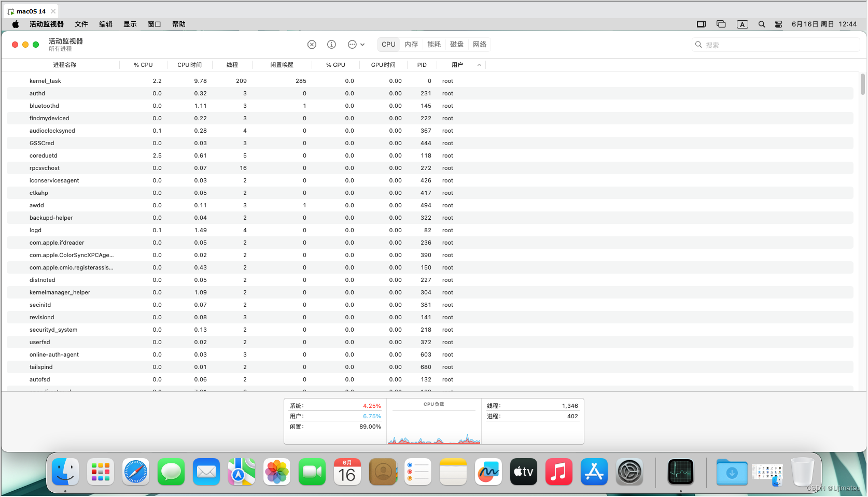Select the rpcsvchost process row
This screenshot has width=868, height=497.
[x=430, y=168]
